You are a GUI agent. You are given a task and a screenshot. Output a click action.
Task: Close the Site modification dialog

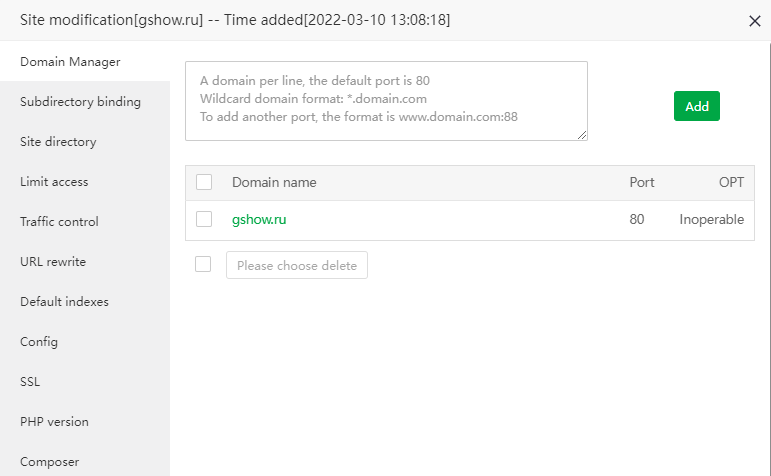[x=754, y=21]
